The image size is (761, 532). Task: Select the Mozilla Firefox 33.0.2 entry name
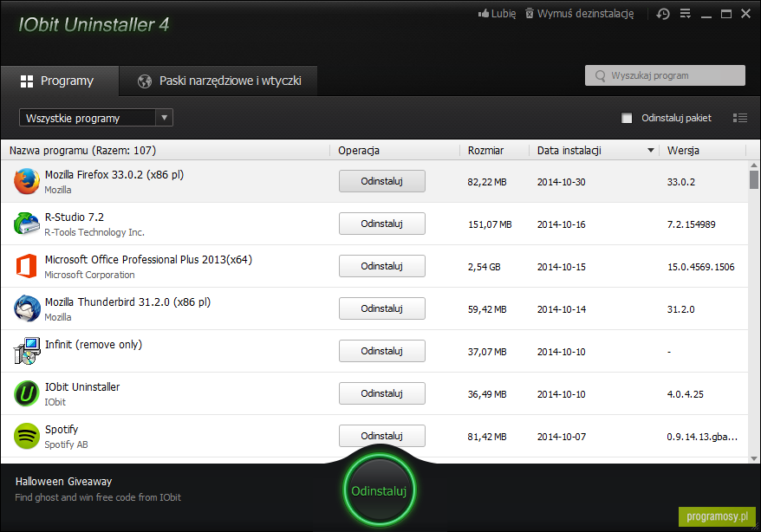114,174
